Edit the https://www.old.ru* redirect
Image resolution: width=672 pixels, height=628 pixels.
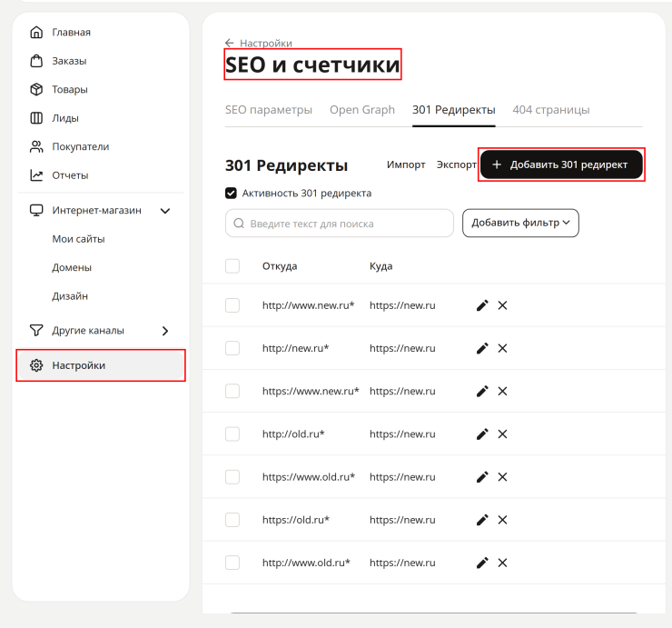point(482,477)
